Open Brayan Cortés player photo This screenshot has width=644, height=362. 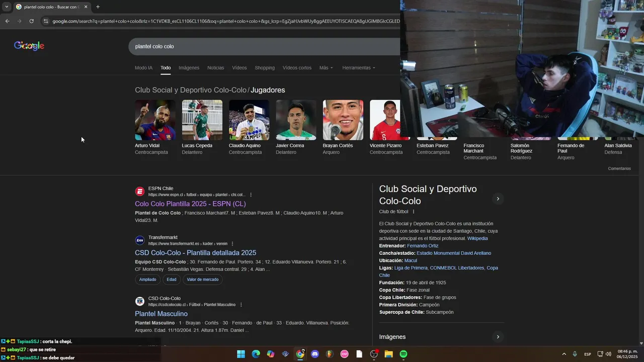point(343,120)
